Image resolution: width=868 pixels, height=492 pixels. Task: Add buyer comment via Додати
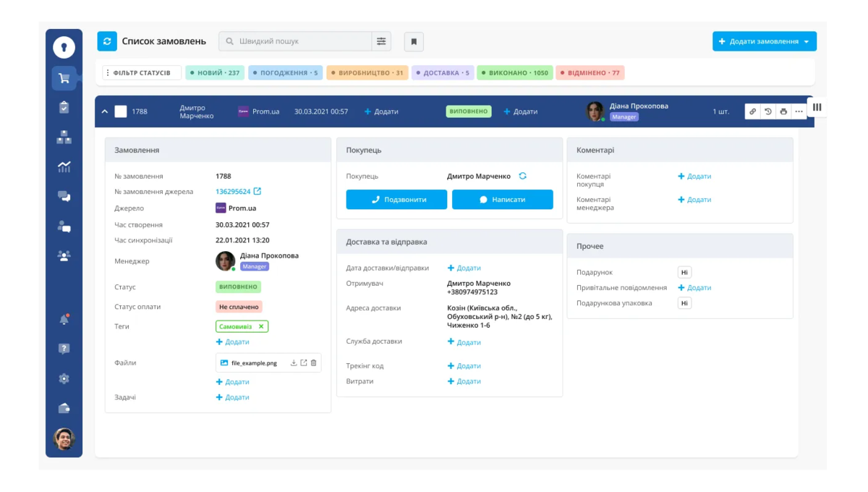click(694, 176)
